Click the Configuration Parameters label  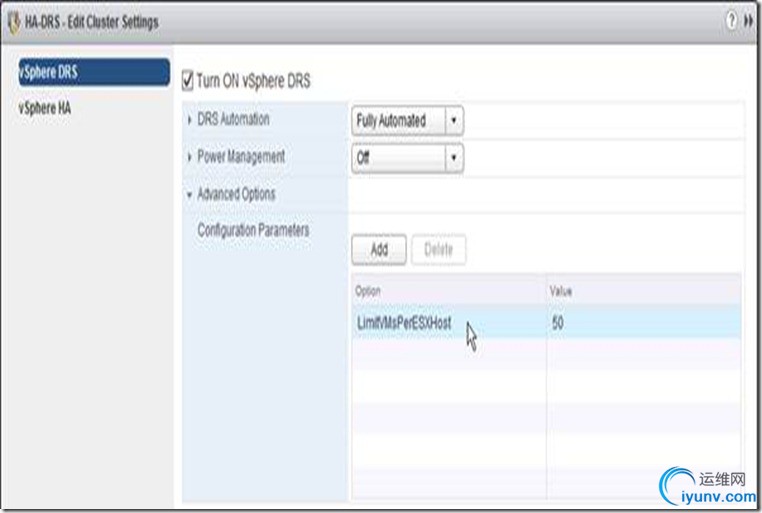click(x=253, y=230)
